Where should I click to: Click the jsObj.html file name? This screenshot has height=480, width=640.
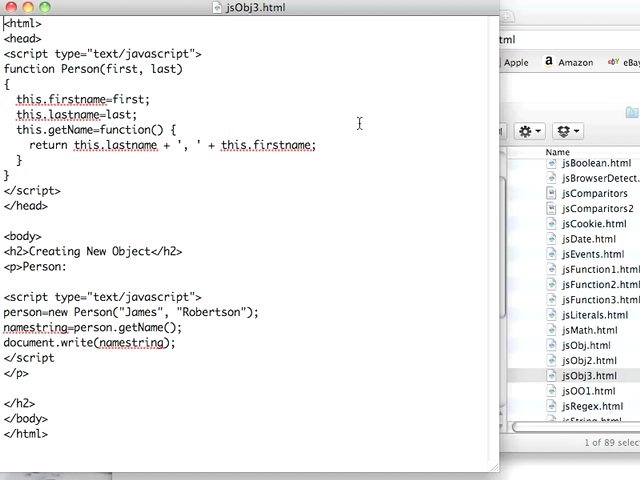click(586, 345)
